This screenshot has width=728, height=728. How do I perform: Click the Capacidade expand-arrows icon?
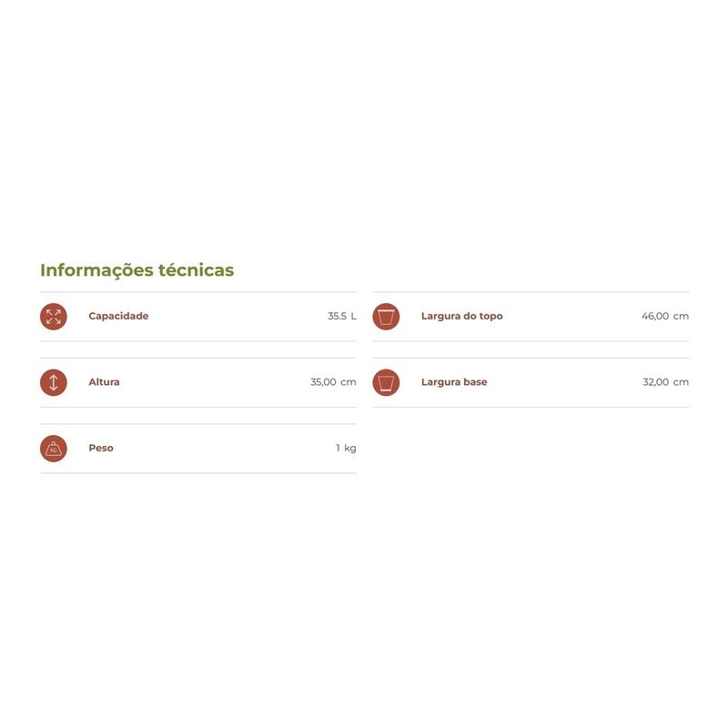point(54,317)
